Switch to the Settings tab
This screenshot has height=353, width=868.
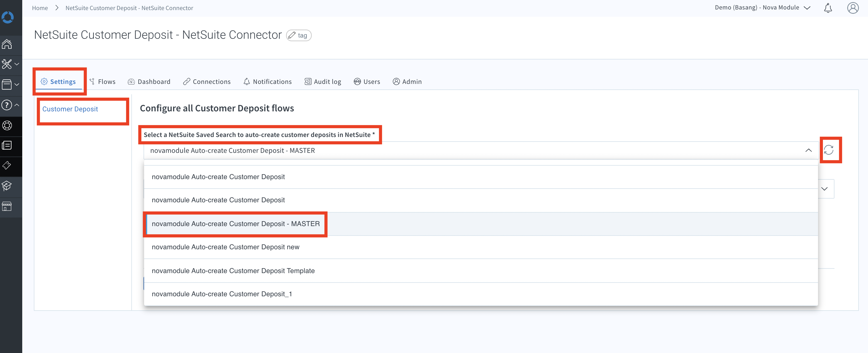58,82
